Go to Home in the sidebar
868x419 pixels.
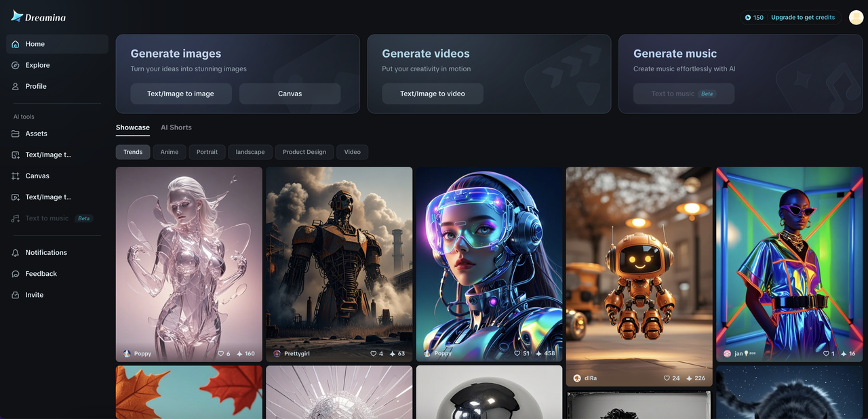pos(57,44)
